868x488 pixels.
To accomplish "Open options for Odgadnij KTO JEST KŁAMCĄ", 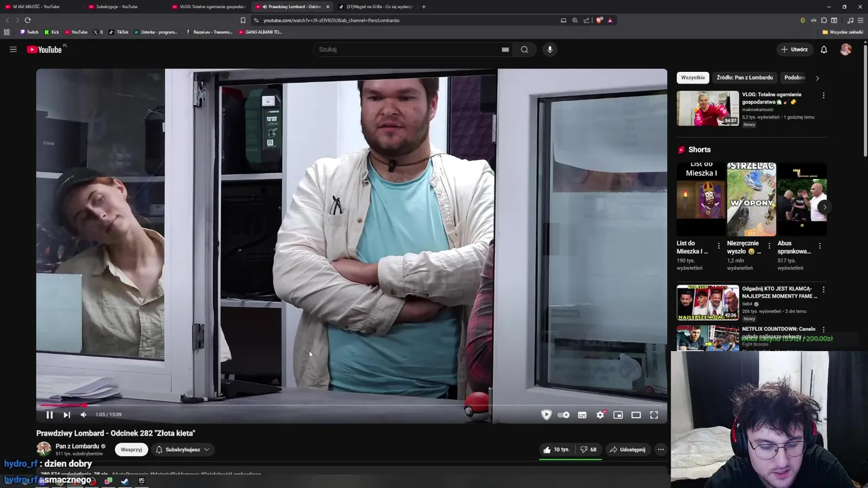I will tap(823, 289).
